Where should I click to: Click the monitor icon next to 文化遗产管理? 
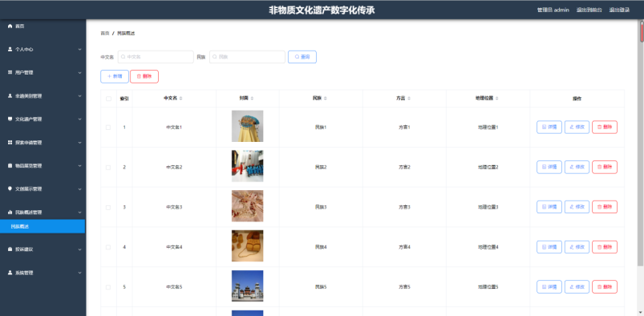click(x=10, y=120)
